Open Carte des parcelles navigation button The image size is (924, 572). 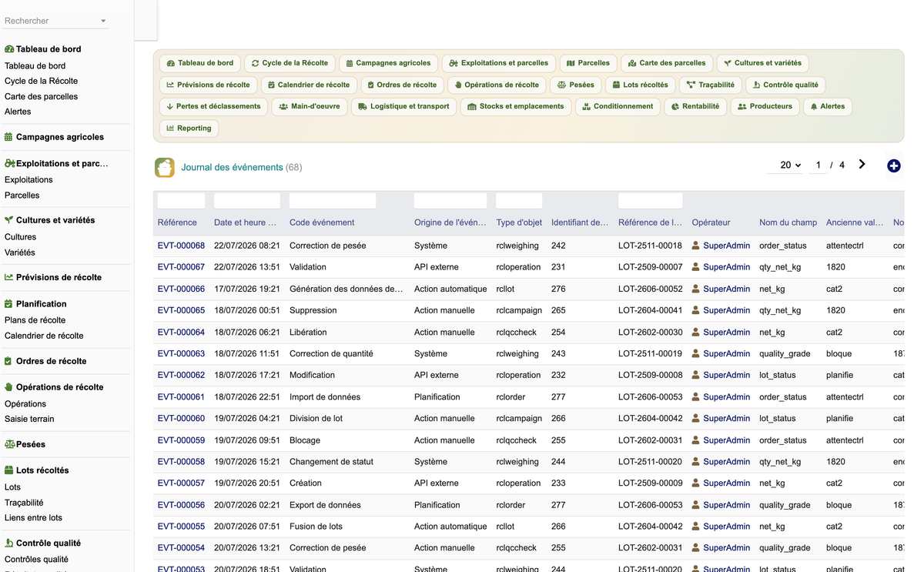[667, 63]
